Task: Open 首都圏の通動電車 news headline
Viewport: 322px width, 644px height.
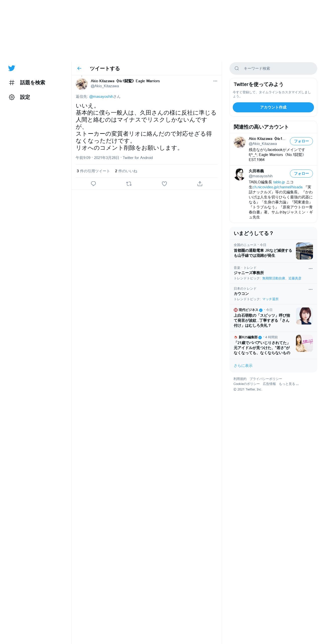Action: tap(263, 253)
